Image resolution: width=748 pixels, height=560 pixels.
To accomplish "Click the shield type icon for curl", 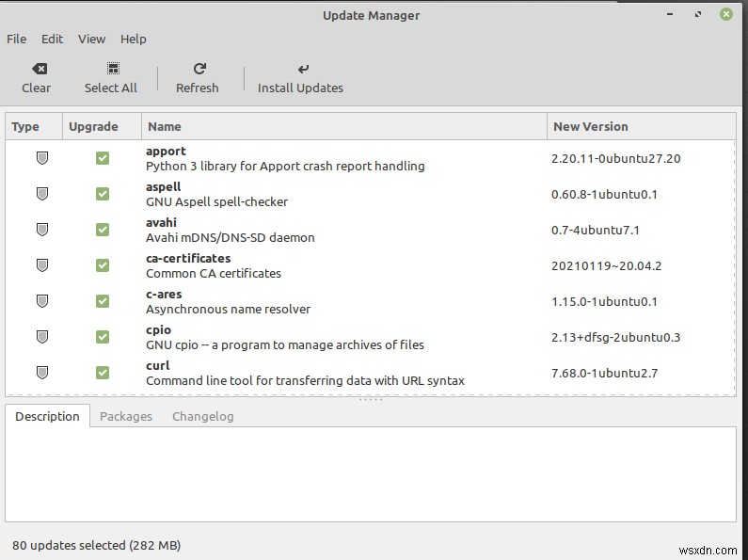I will pos(42,373).
